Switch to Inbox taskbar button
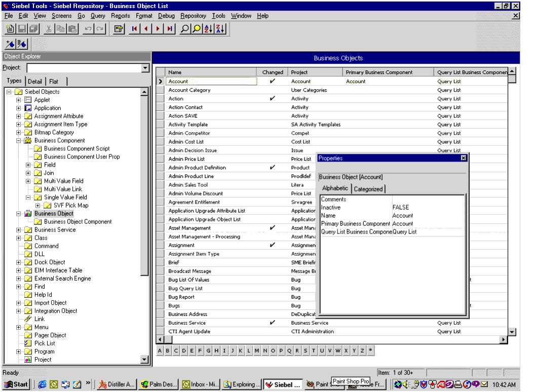Viewport: 536px width, 392px height. (x=200, y=384)
